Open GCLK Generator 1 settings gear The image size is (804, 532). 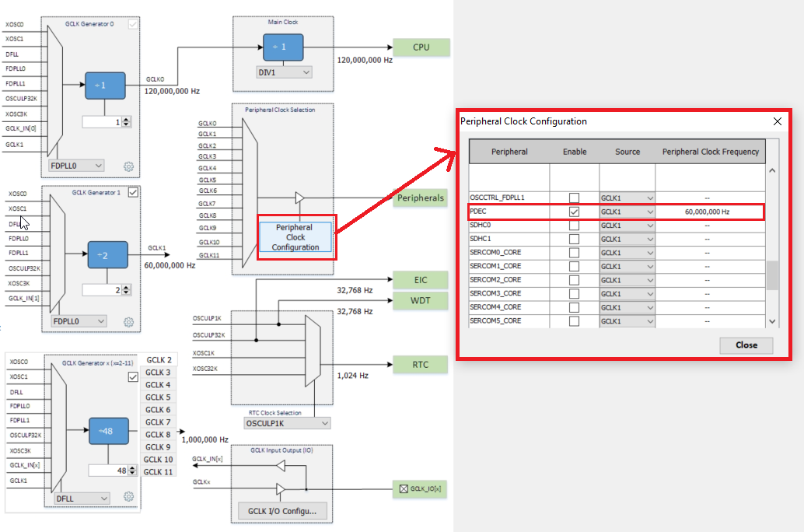point(129,320)
